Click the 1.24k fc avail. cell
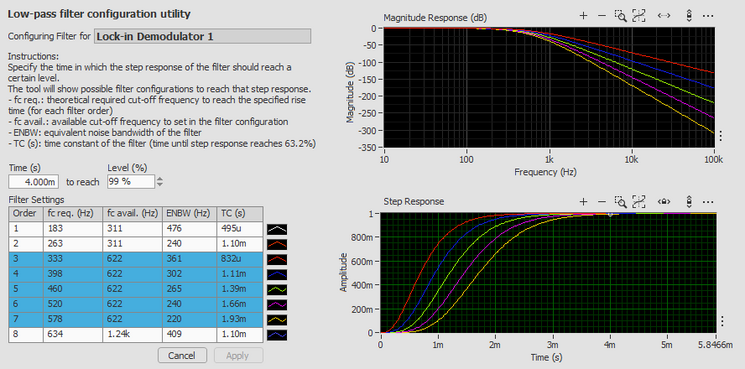The width and height of the screenshot is (745, 369). click(132, 335)
